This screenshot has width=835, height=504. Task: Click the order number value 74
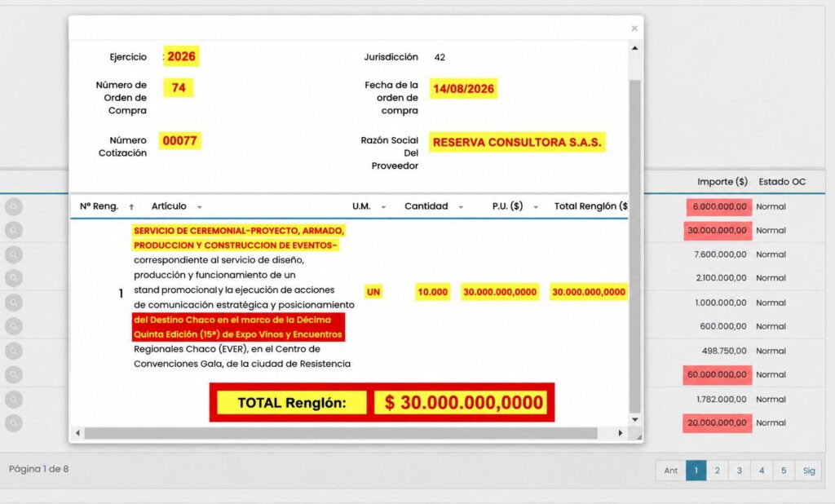coord(179,87)
